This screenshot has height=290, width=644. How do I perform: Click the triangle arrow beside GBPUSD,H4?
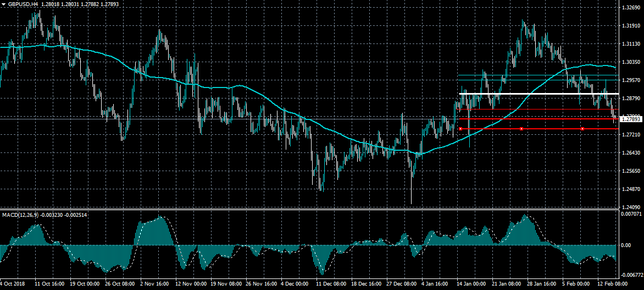4,4
